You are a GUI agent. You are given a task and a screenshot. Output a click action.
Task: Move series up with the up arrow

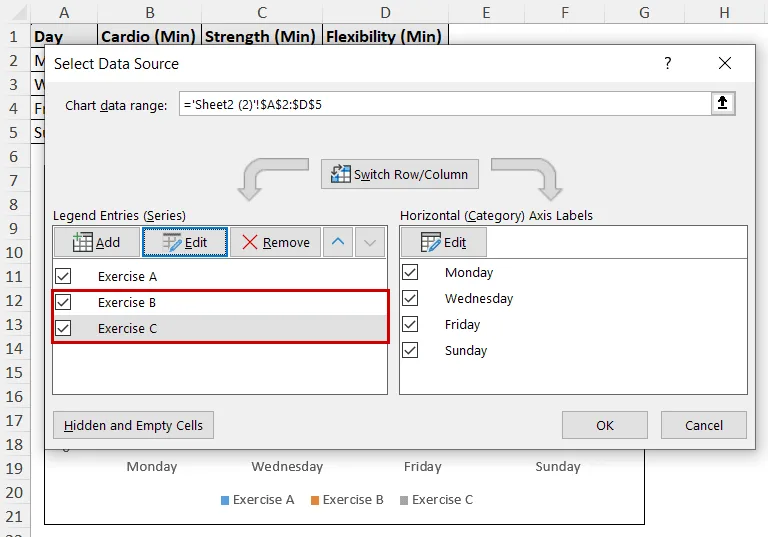(x=338, y=242)
